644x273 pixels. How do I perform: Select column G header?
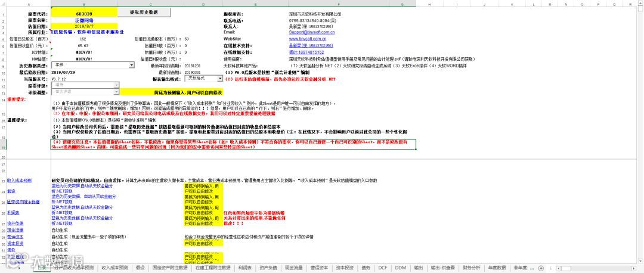pos(402,4)
